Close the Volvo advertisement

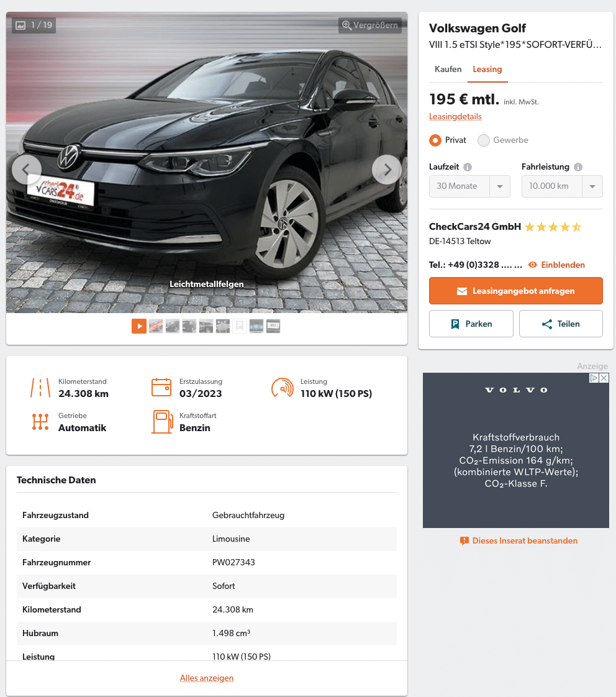[x=604, y=378]
